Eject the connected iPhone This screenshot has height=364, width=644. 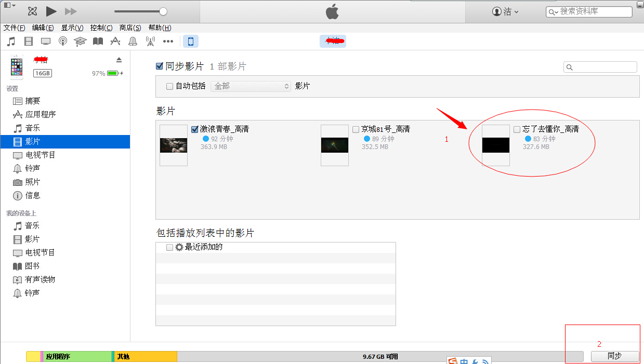[x=119, y=59]
